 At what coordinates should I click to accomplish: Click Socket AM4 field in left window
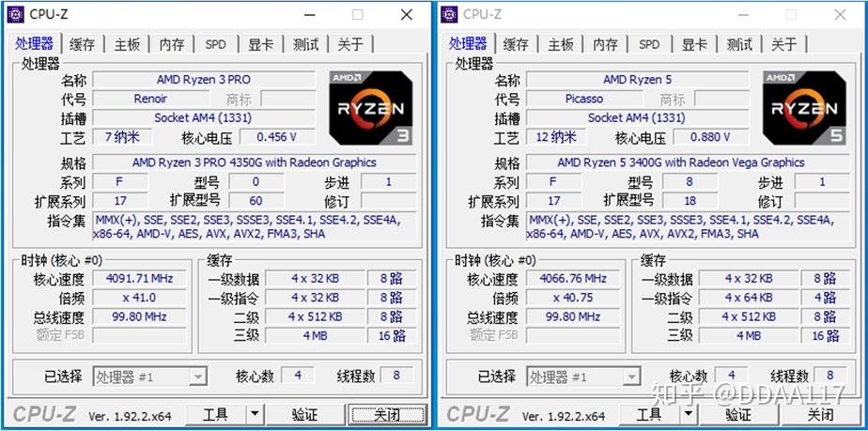204,118
